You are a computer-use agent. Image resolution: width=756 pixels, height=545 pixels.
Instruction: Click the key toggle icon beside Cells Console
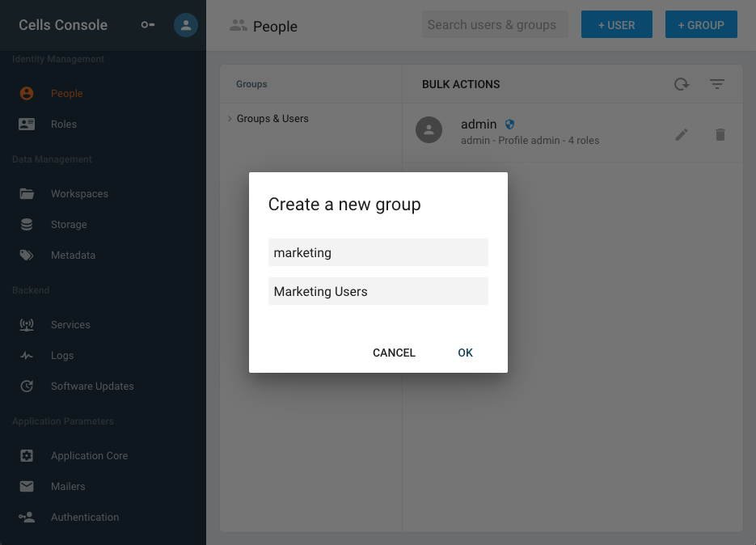click(x=147, y=24)
